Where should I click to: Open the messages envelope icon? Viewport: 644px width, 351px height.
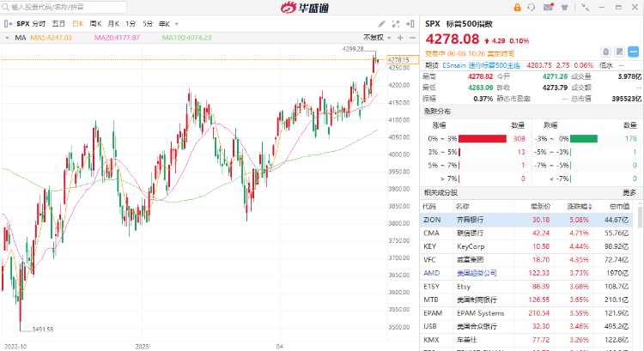click(549, 7)
